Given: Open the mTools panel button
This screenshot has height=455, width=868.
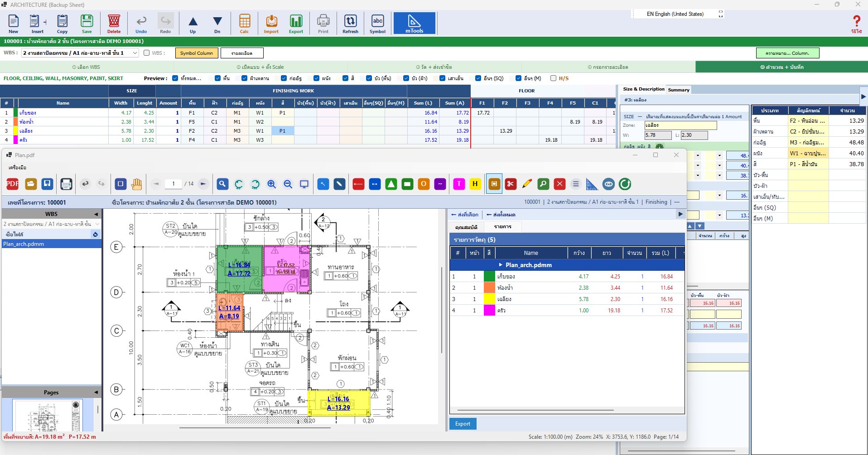Looking at the screenshot, I should [414, 23].
